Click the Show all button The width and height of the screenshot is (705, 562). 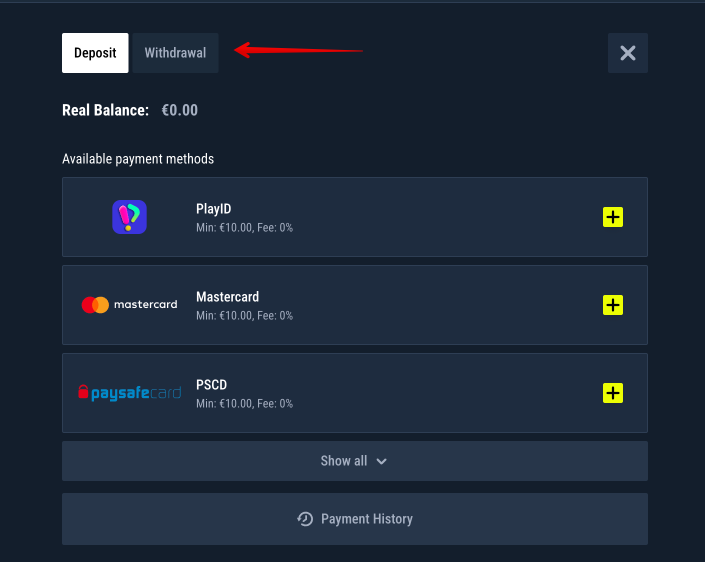pos(344,461)
